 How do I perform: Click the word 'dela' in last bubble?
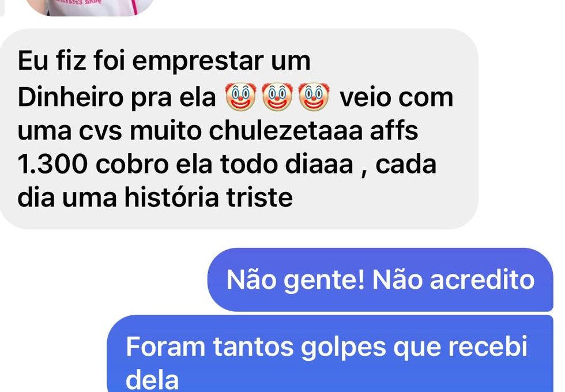[x=152, y=379]
